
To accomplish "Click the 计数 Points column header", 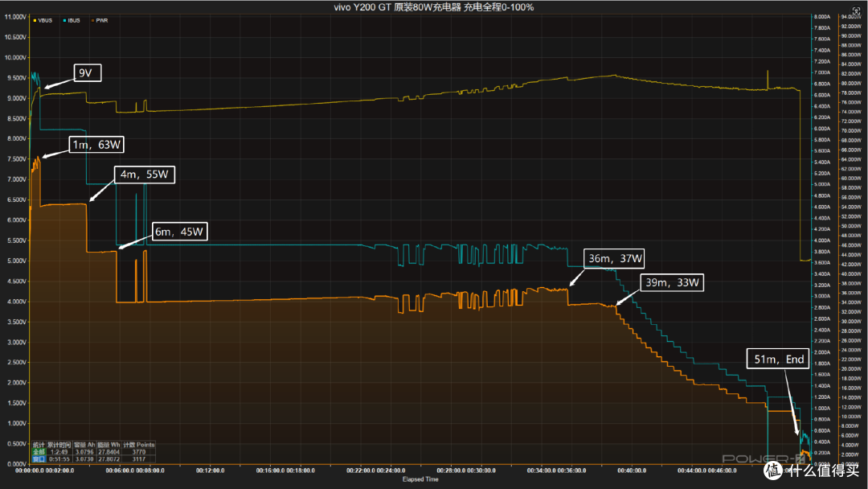I will tap(139, 445).
